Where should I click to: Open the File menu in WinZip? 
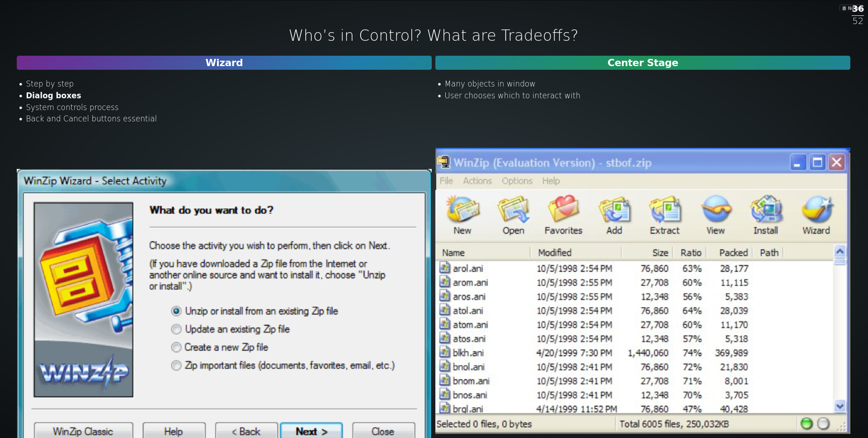click(x=446, y=181)
